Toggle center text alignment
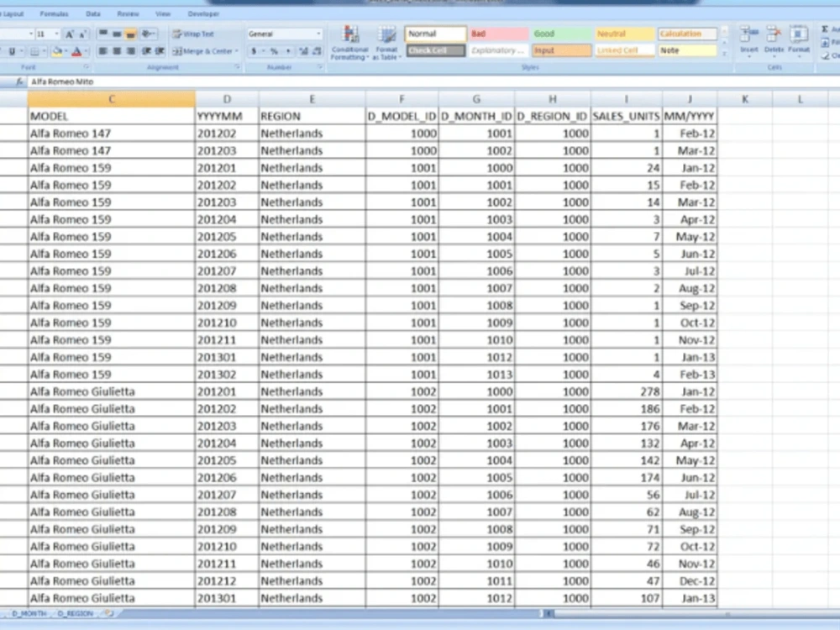The height and width of the screenshot is (630, 840). point(117,51)
